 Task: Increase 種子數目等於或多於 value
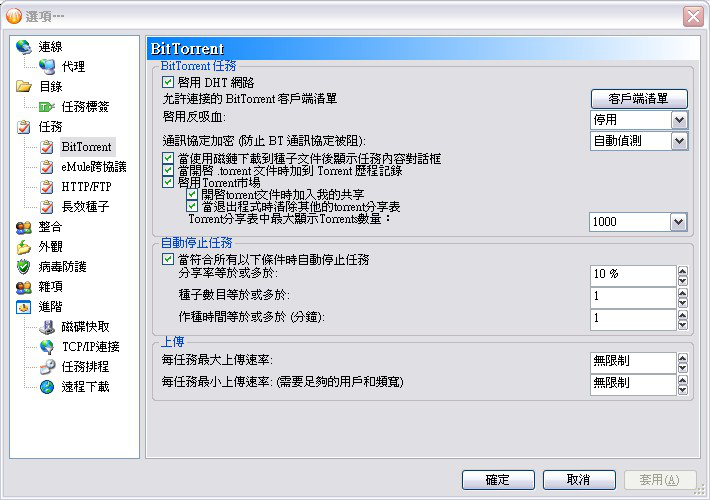coord(682,293)
